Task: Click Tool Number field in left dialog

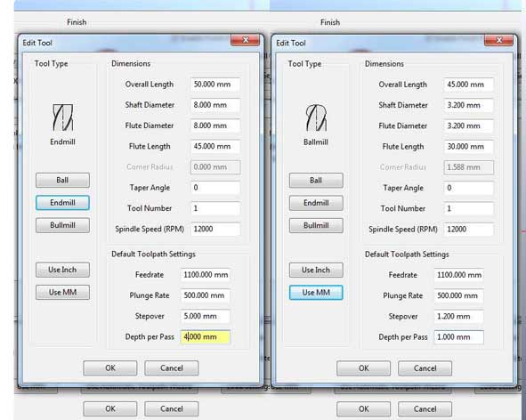Action: [215, 208]
